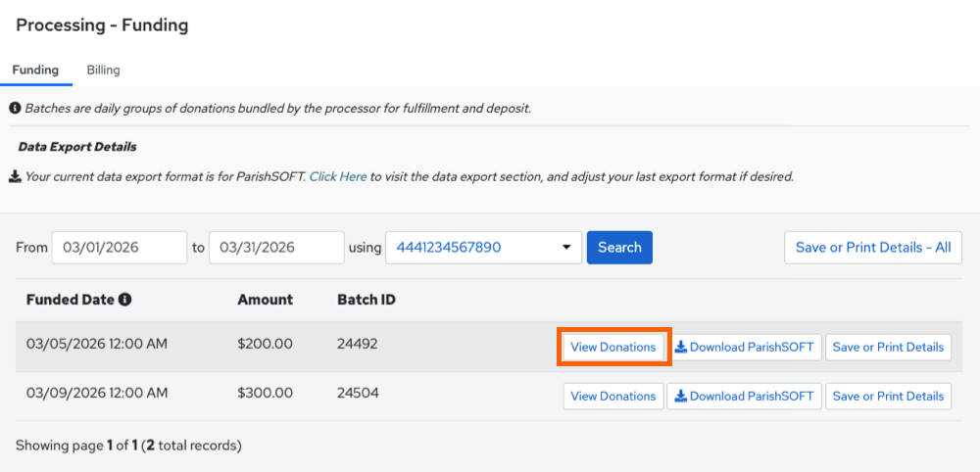
Task: Click the download icon for batch 24504
Action: pos(681,396)
